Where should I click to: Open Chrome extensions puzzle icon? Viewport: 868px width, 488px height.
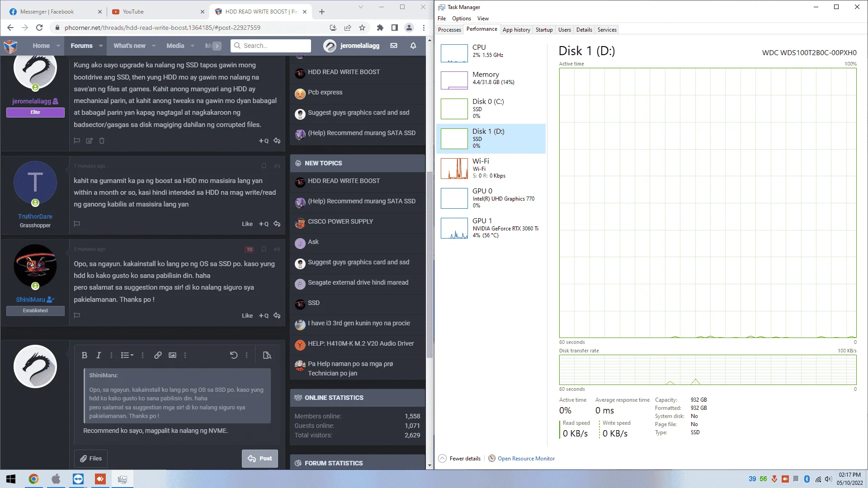[x=380, y=28]
